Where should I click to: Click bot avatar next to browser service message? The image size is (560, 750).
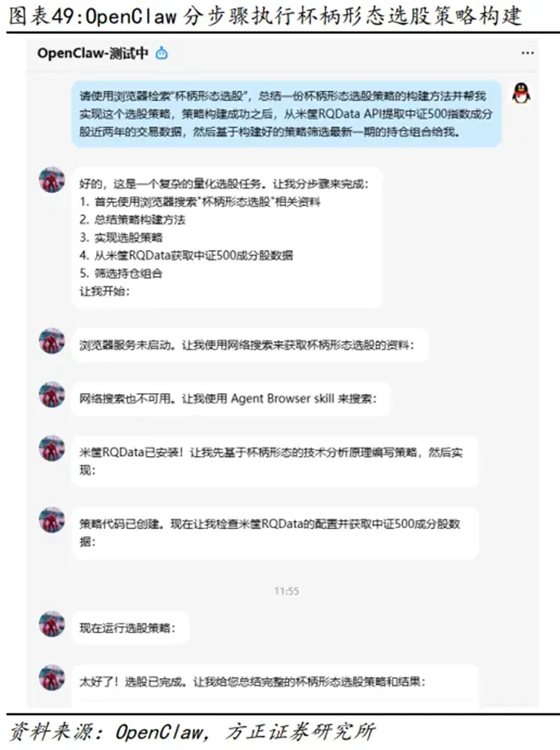pos(51,341)
